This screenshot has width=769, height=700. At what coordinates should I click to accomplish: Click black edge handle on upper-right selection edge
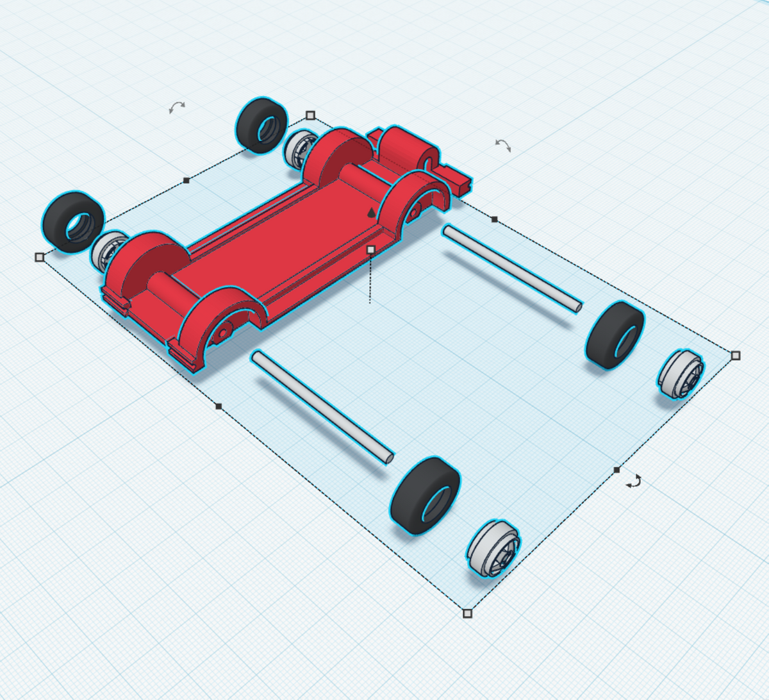click(494, 219)
